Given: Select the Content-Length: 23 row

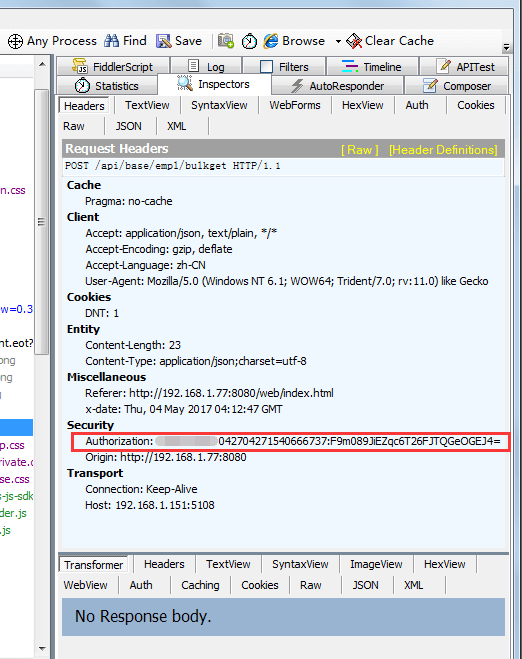Looking at the screenshot, I should click(x=133, y=345).
